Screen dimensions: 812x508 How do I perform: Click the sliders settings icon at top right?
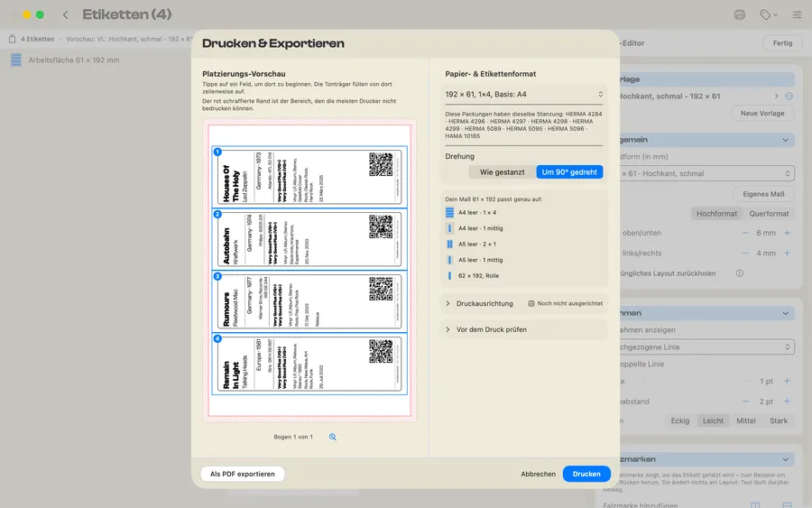tap(797, 15)
